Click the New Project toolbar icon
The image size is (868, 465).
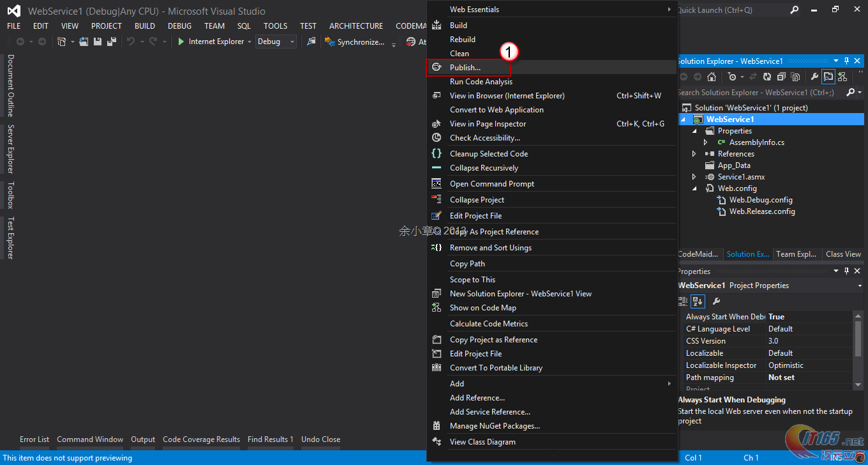tap(62, 42)
